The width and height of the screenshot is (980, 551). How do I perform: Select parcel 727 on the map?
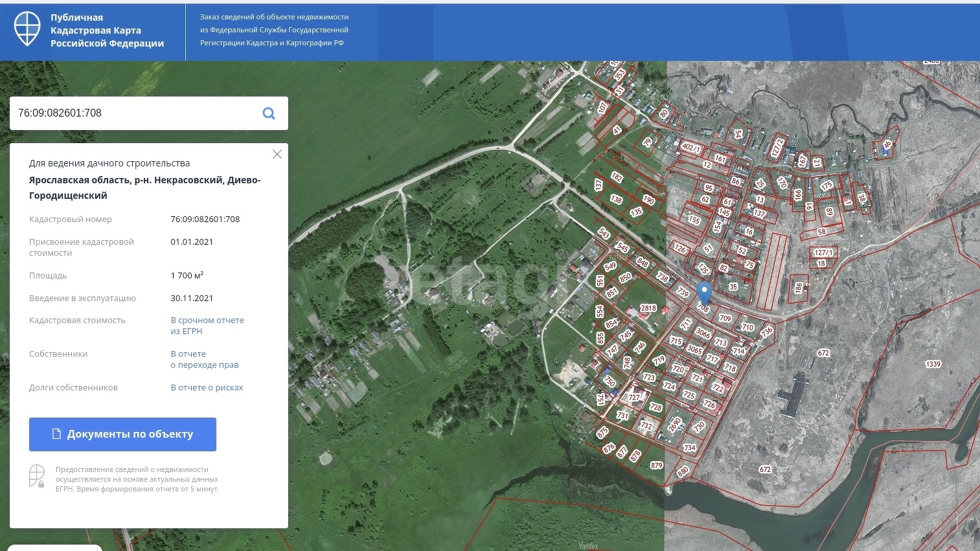pyautogui.click(x=633, y=398)
